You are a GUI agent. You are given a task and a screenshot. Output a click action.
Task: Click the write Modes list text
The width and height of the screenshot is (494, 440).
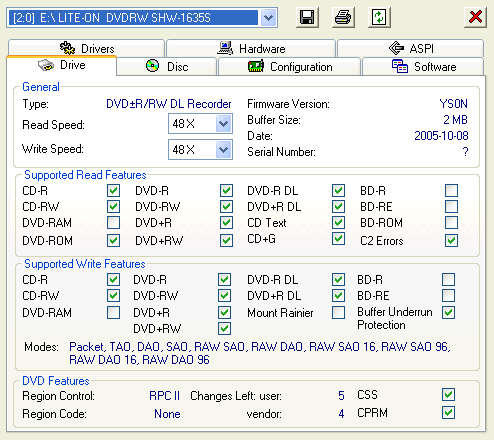point(260,353)
